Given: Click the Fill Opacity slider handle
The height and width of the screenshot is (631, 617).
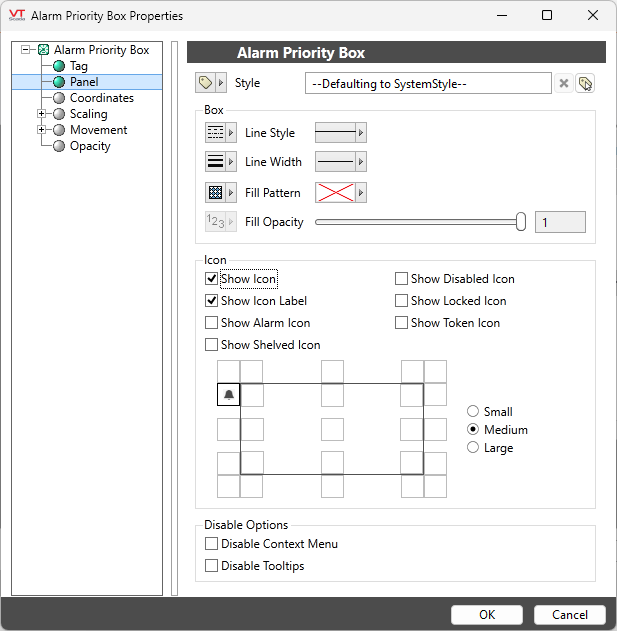Looking at the screenshot, I should (x=521, y=222).
